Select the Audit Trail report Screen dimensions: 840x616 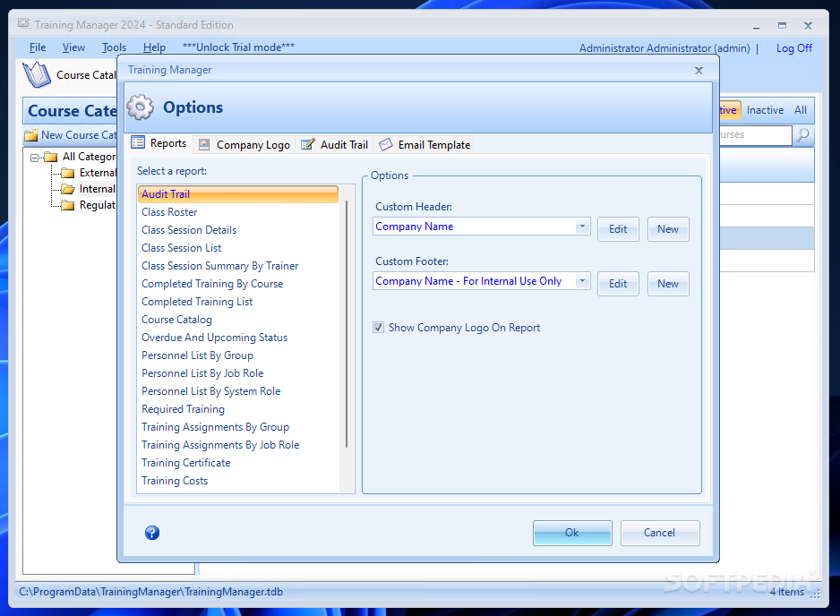tap(238, 194)
